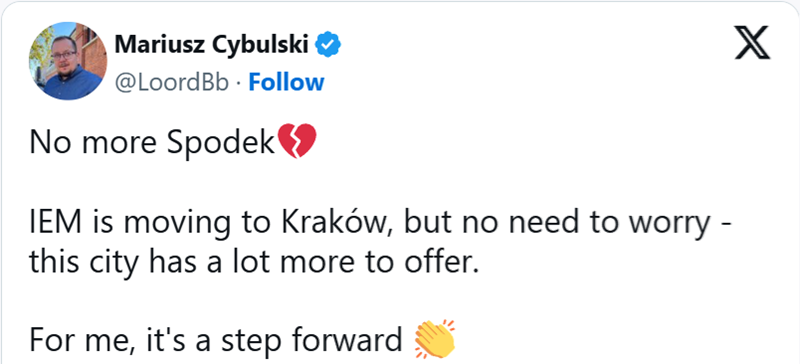Click the broken heart emoji
This screenshot has width=800, height=364.
[296, 141]
